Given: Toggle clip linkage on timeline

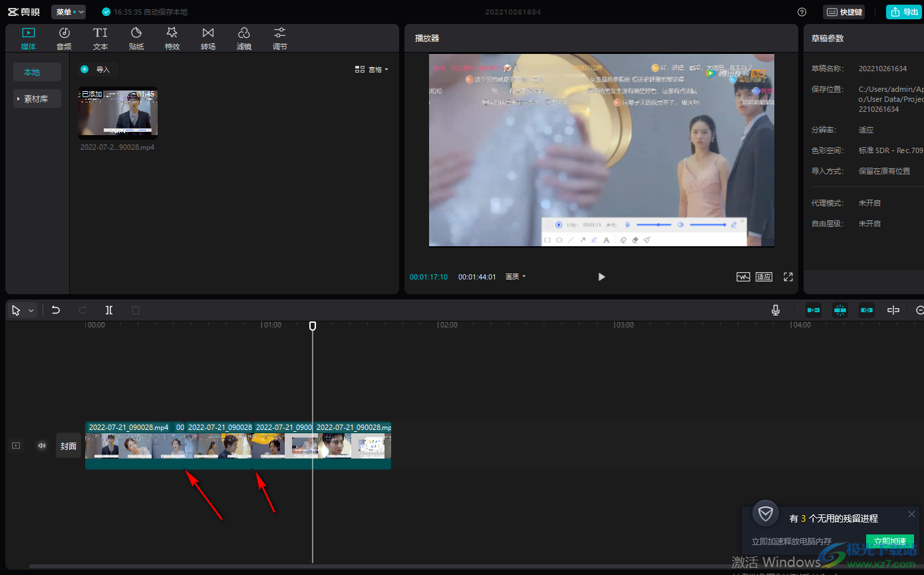Looking at the screenshot, I should (867, 310).
